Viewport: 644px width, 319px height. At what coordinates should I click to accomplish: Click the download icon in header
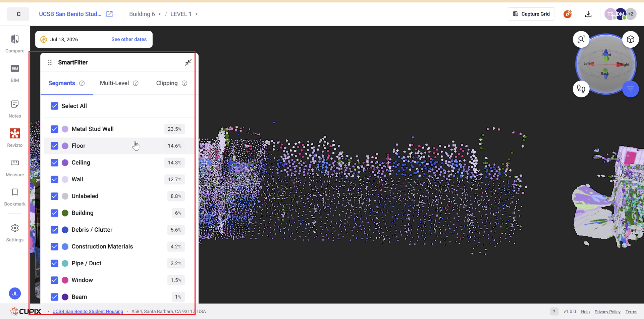coord(588,14)
